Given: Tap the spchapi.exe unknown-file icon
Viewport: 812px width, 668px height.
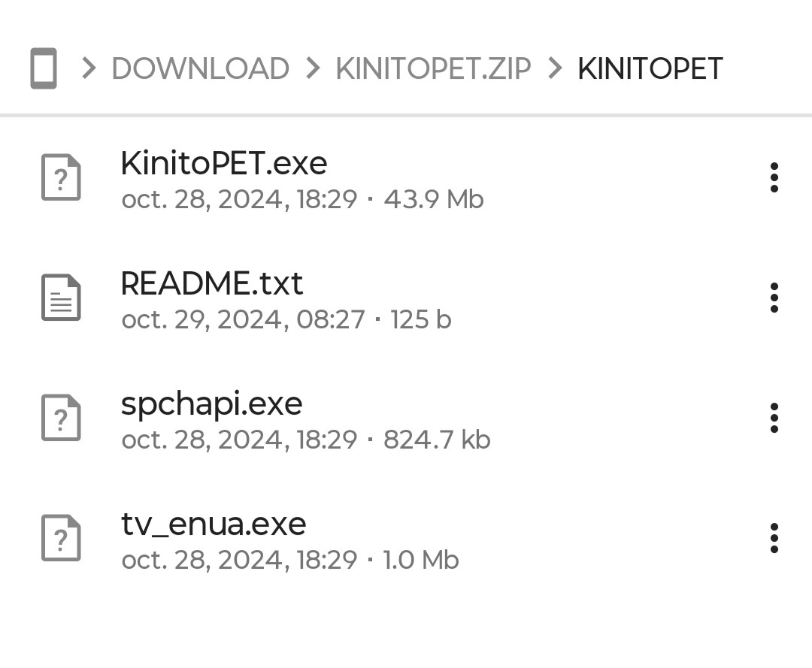Looking at the screenshot, I should pyautogui.click(x=61, y=418).
